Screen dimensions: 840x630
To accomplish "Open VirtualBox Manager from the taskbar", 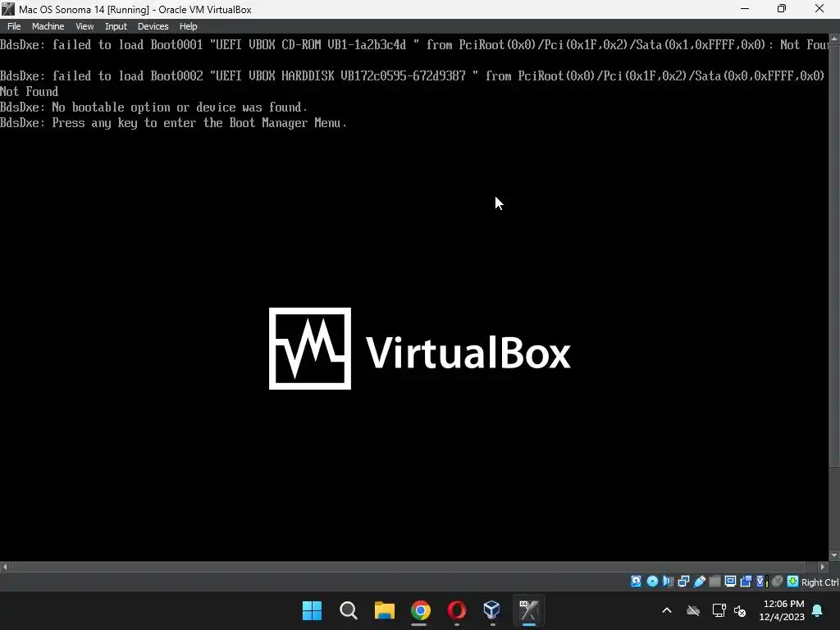I will tap(492, 610).
